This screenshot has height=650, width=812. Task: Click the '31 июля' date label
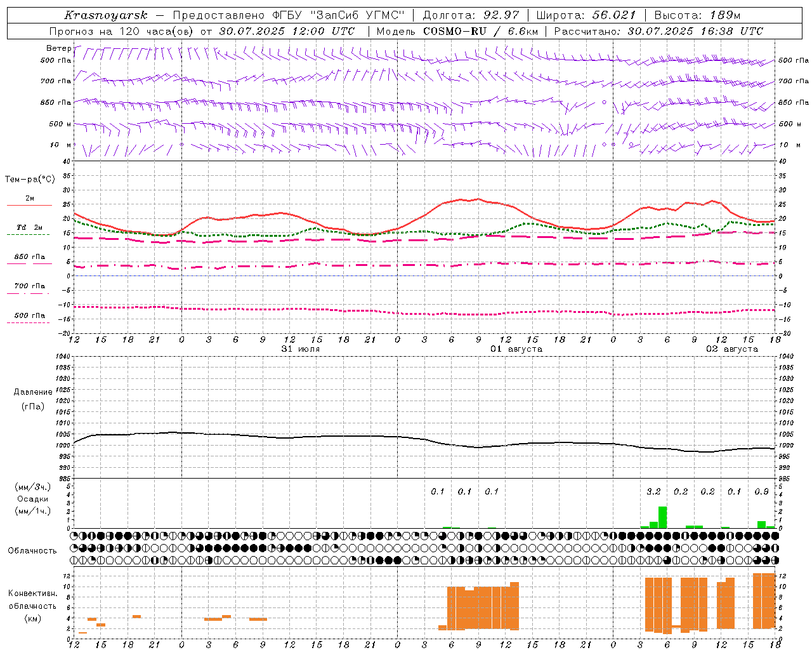pos(301,349)
